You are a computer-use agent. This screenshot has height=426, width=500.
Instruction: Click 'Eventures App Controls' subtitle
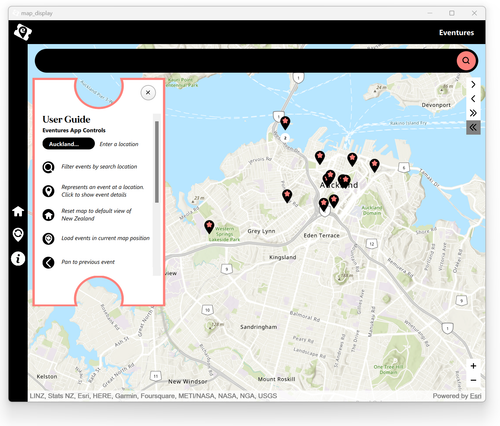pos(74,130)
